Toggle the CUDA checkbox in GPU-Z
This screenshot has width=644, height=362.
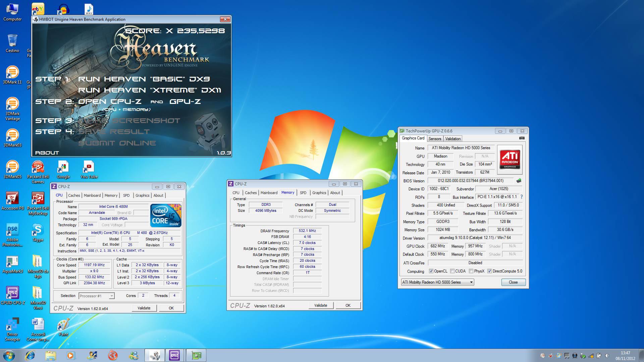click(x=452, y=271)
